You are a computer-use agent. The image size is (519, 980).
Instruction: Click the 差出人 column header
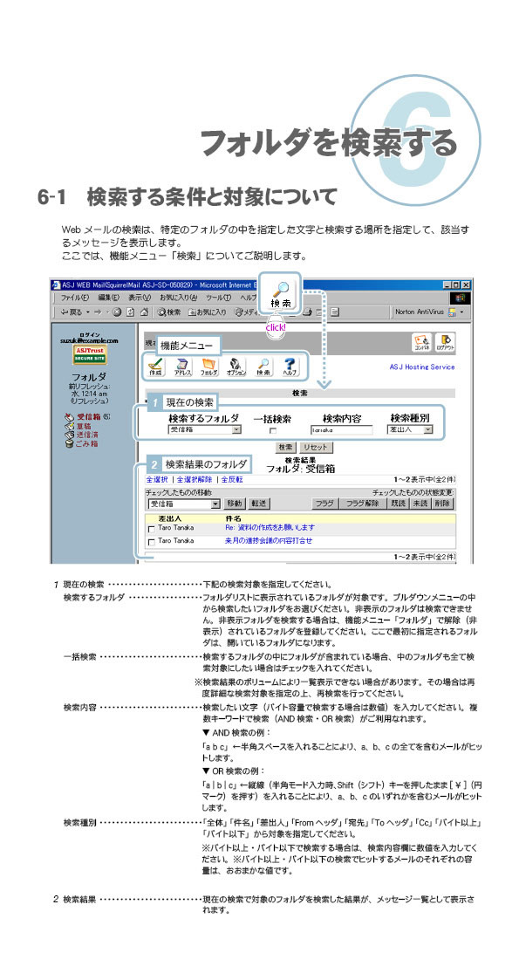[x=169, y=518]
